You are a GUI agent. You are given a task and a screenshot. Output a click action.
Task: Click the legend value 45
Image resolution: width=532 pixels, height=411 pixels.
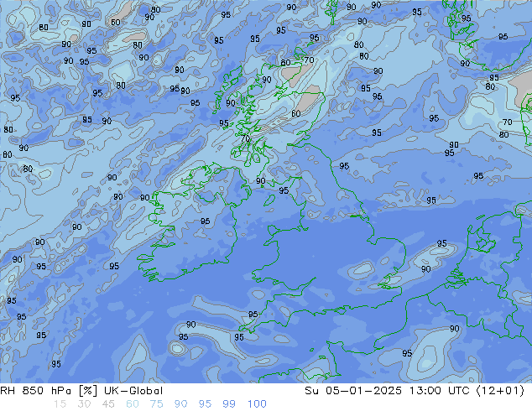(108, 404)
